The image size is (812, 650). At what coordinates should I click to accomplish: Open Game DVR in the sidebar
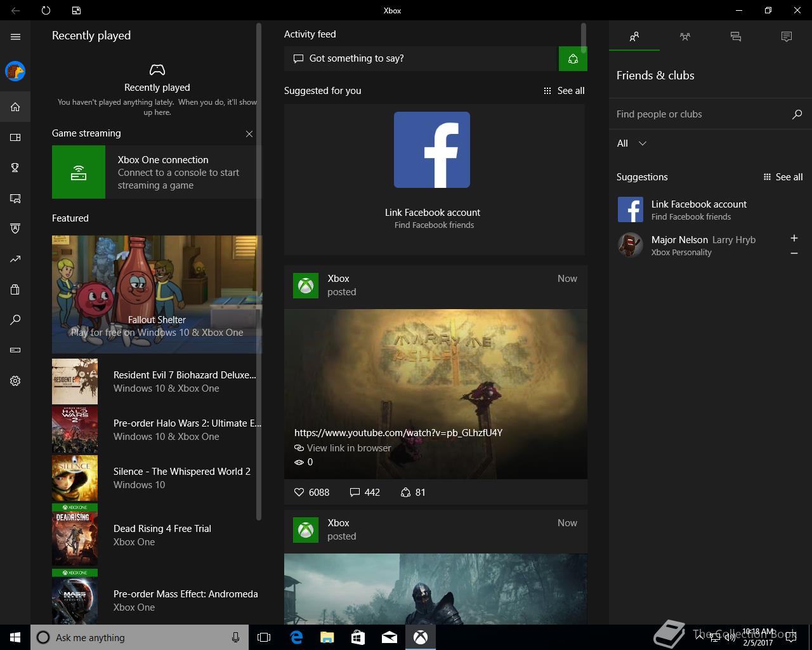15,199
